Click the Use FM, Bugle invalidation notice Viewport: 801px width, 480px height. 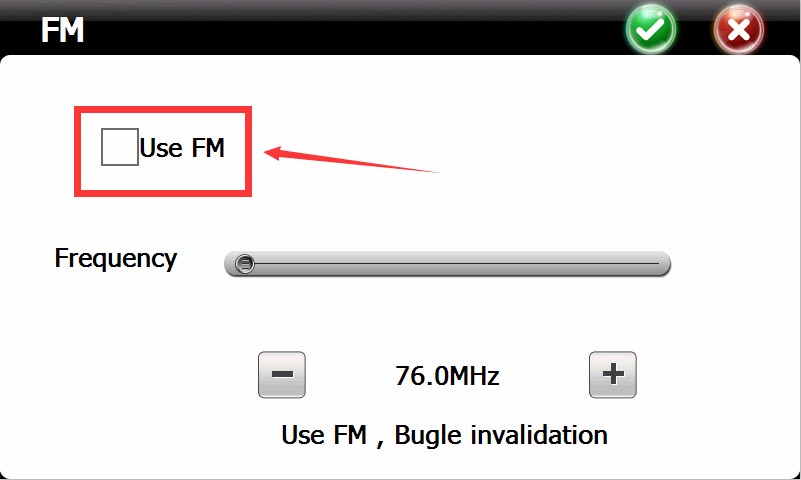pyautogui.click(x=444, y=436)
